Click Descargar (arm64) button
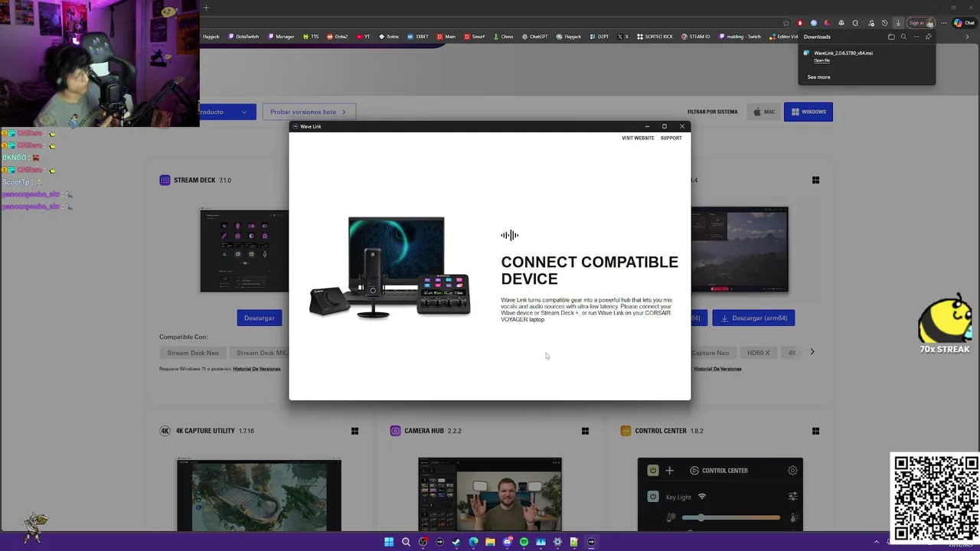Viewport: 980px width, 551px height. [753, 318]
